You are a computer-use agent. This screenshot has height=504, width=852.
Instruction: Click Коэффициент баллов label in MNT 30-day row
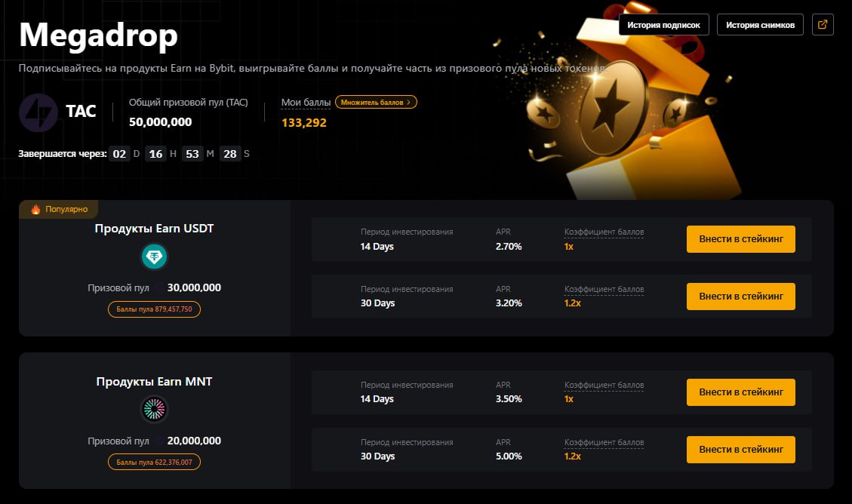coord(604,443)
